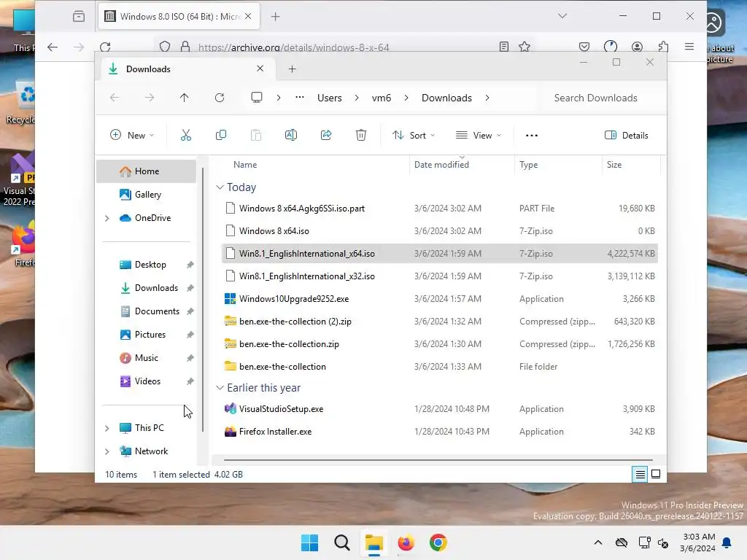The width and height of the screenshot is (747, 560).
Task: Click the PC monitor icon in address bar
Action: click(x=257, y=98)
